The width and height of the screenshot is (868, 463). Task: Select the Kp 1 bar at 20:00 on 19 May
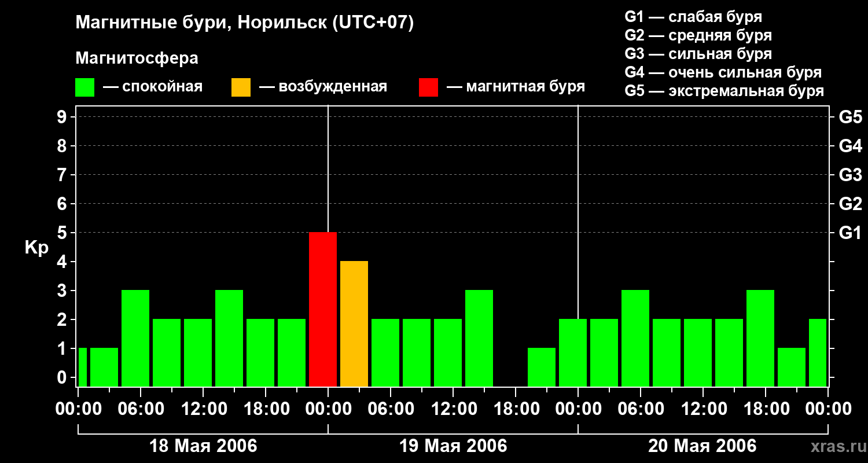tap(542, 367)
